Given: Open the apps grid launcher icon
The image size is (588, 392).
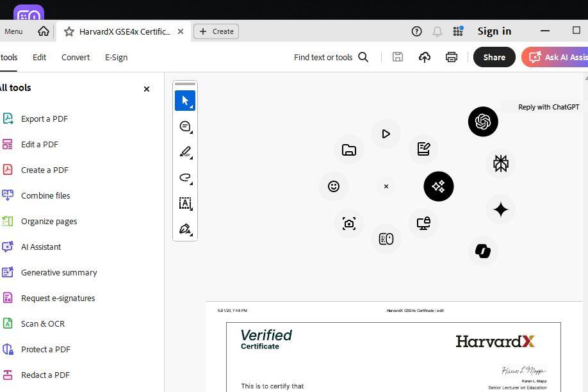Looking at the screenshot, I should tap(458, 31).
